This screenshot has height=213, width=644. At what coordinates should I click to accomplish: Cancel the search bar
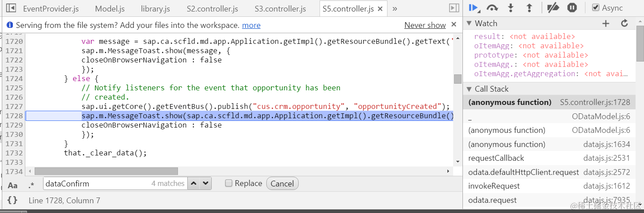pyautogui.click(x=282, y=183)
